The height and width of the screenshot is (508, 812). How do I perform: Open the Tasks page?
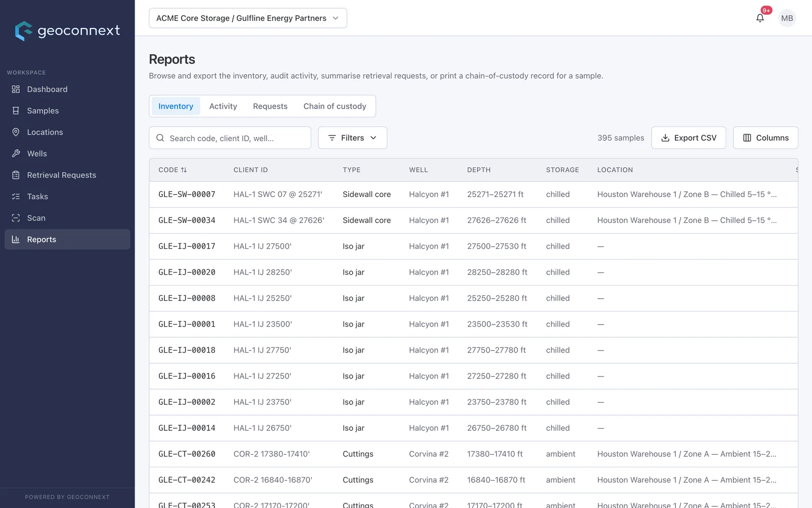pyautogui.click(x=67, y=197)
